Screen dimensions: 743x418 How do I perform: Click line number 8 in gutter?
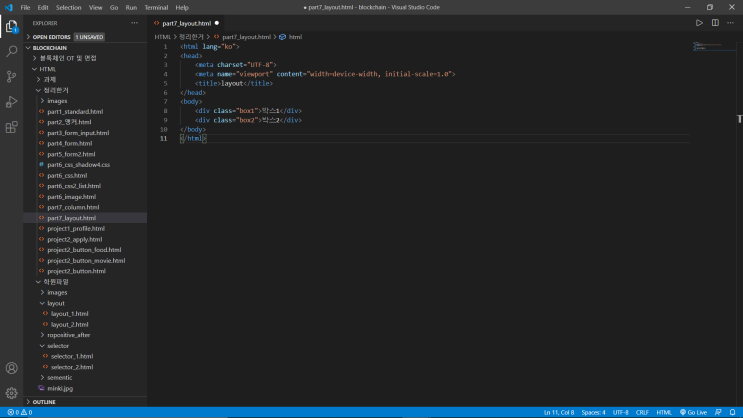(x=165, y=111)
